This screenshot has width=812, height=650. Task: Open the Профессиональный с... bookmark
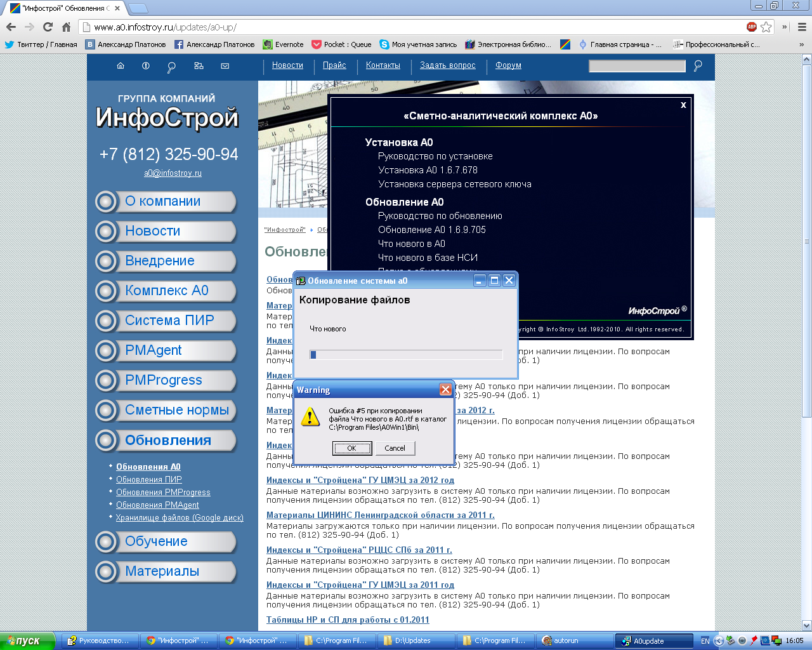point(716,44)
